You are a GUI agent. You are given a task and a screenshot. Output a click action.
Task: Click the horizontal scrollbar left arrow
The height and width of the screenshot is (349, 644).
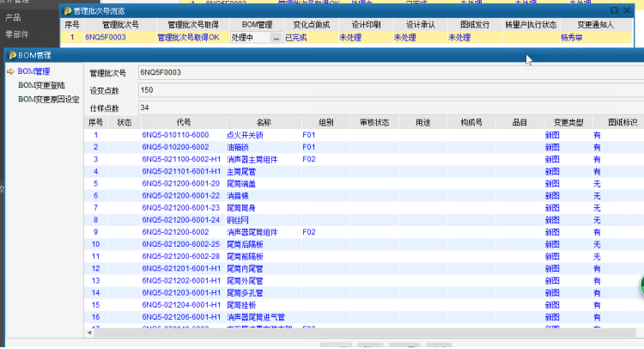(89, 333)
